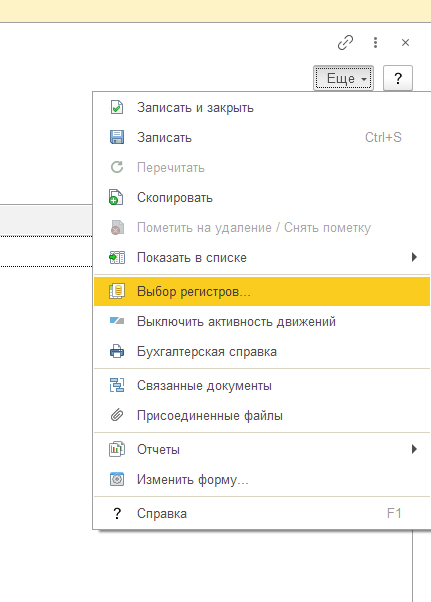Click the Записать и закрыть document icon
Screen dimensions: 431x602
117,108
